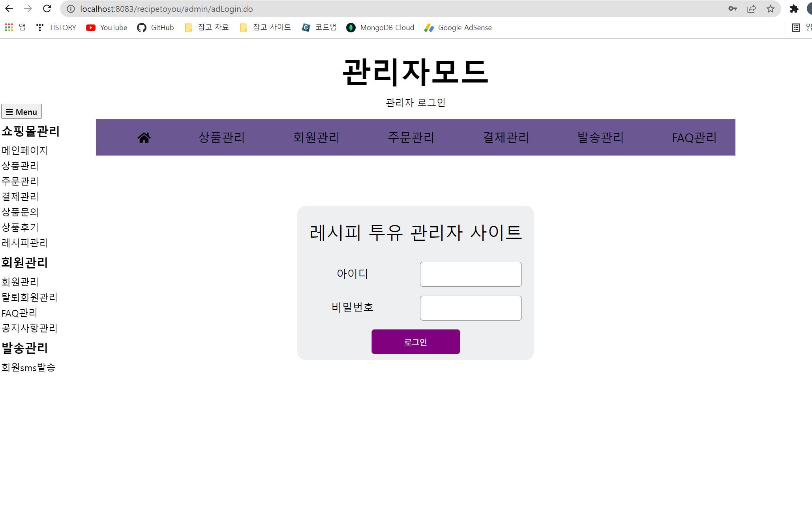Bookmark this page with star icon
This screenshot has width=812, height=529.
point(770,9)
